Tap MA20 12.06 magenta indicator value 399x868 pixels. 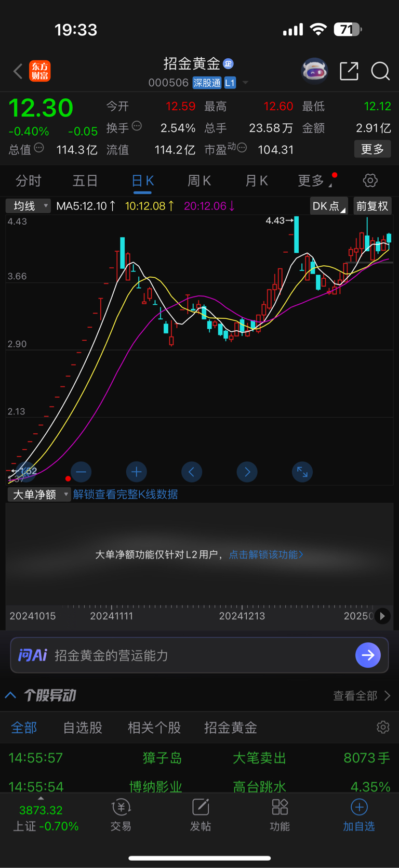click(209, 206)
